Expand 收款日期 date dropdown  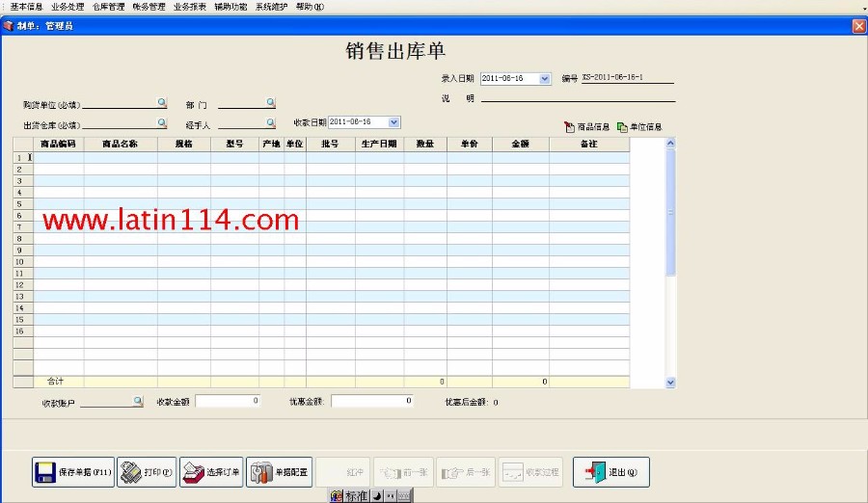[x=393, y=122]
